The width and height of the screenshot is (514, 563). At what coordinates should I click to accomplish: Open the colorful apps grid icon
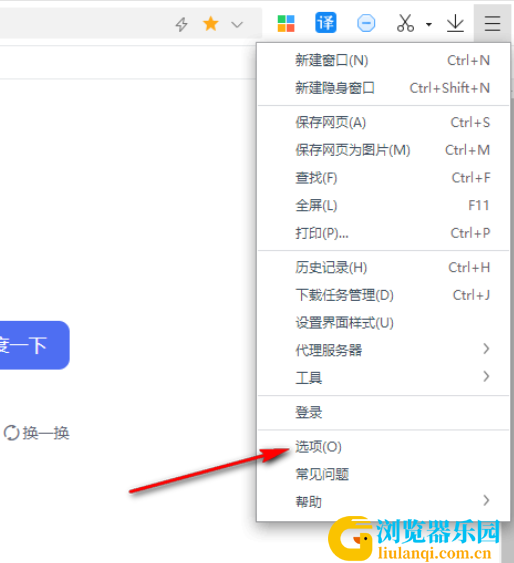pos(286,24)
